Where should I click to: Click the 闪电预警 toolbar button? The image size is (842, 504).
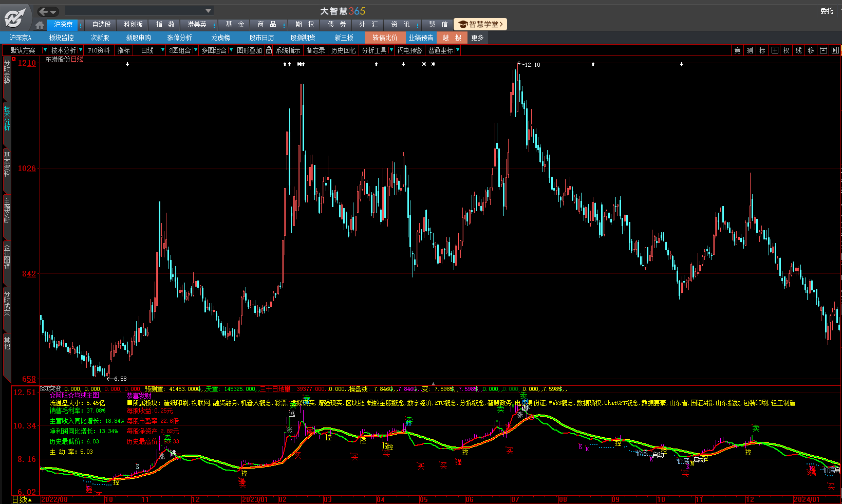click(410, 50)
